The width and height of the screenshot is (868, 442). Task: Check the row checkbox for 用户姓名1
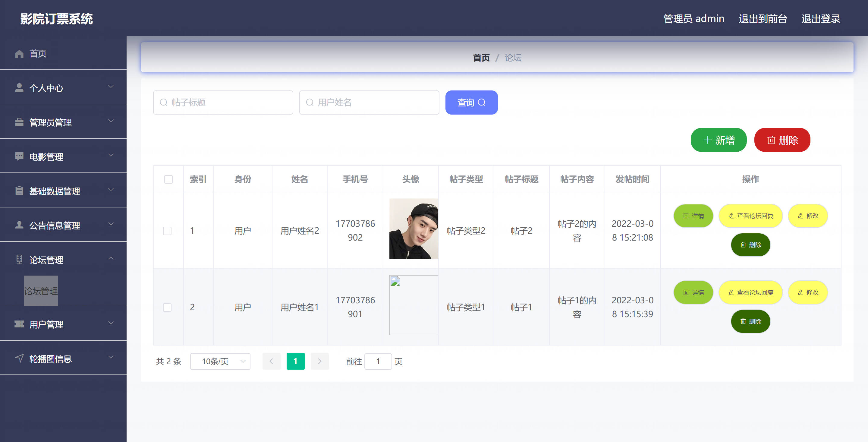tap(167, 308)
